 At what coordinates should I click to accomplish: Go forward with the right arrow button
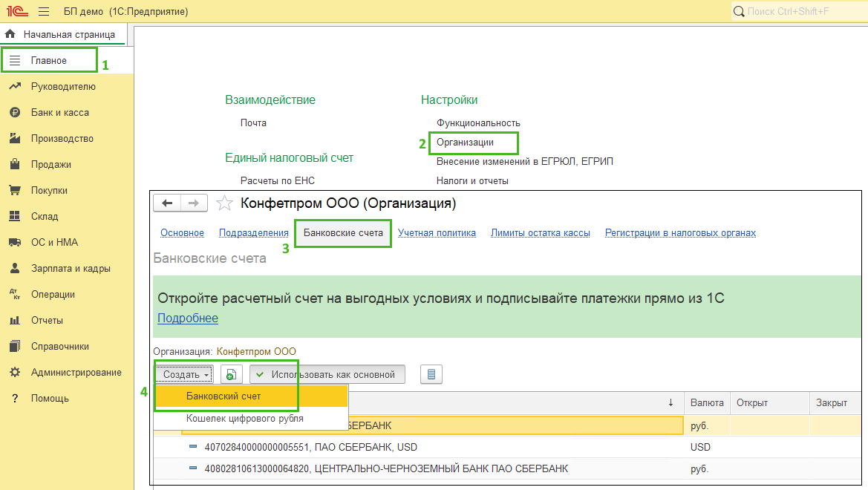point(194,203)
